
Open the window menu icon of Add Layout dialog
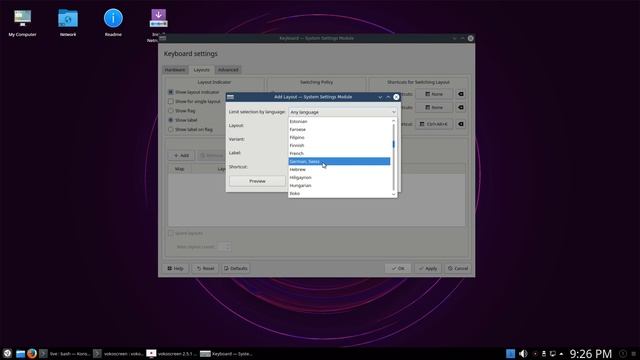click(230, 97)
